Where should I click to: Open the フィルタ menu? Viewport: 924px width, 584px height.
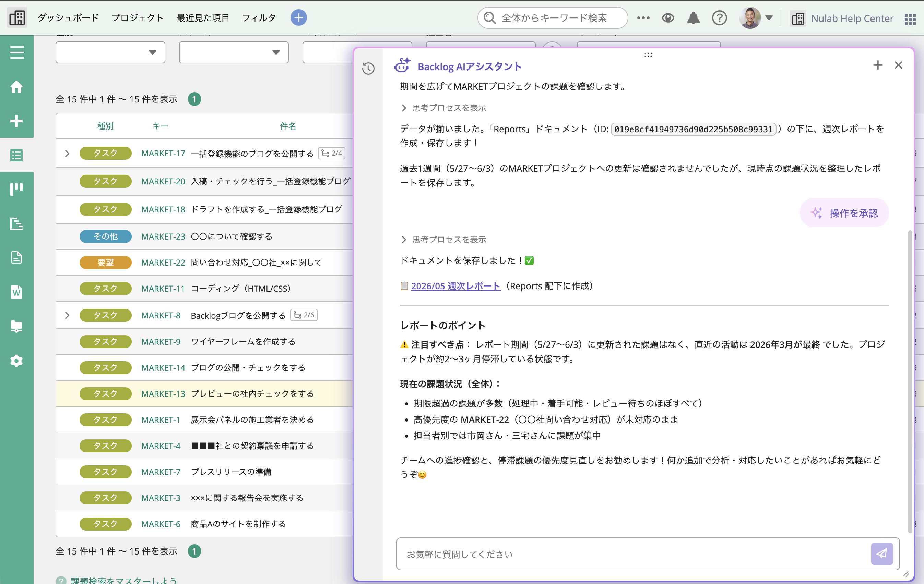click(259, 17)
